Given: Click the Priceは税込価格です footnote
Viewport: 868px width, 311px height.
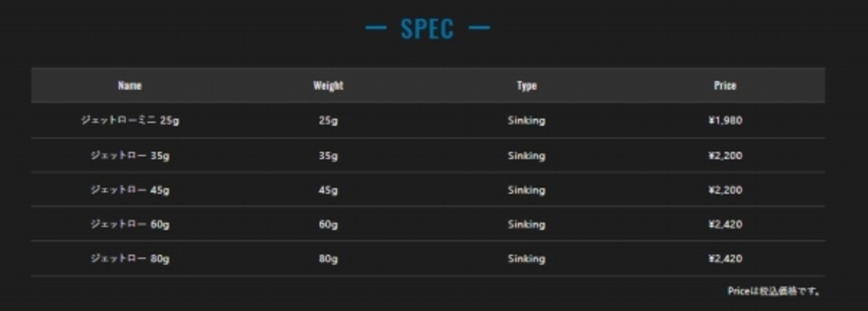Looking at the screenshot, I should pyautogui.click(x=774, y=291).
